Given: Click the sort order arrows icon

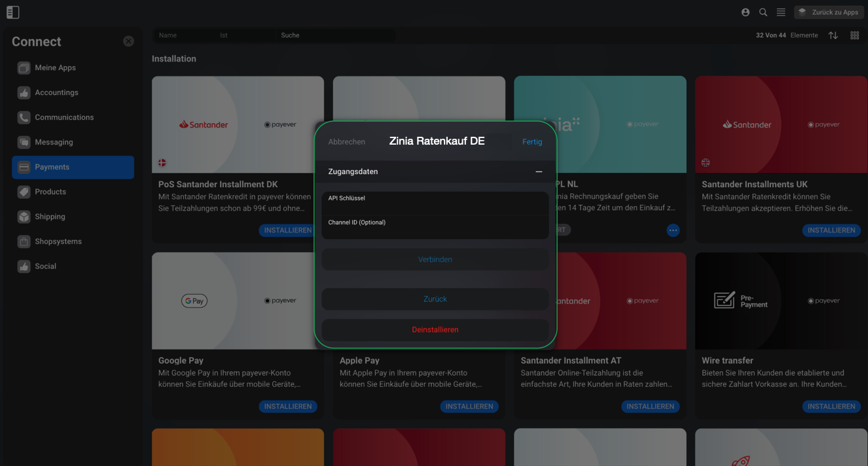Looking at the screenshot, I should click(x=833, y=35).
